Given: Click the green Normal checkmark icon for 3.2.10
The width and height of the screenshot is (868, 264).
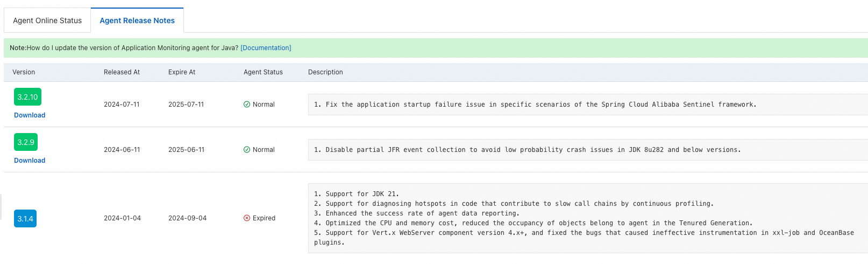Looking at the screenshot, I should click(247, 105).
